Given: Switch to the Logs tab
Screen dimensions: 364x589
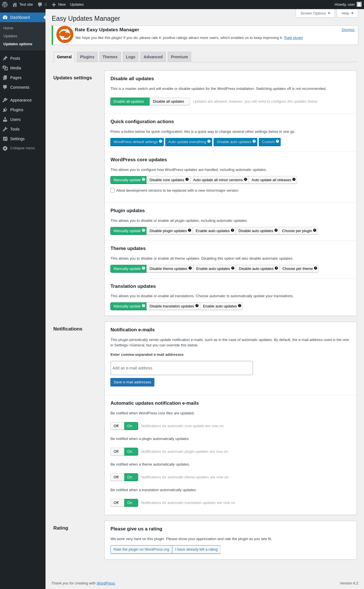Looking at the screenshot, I should click(131, 57).
